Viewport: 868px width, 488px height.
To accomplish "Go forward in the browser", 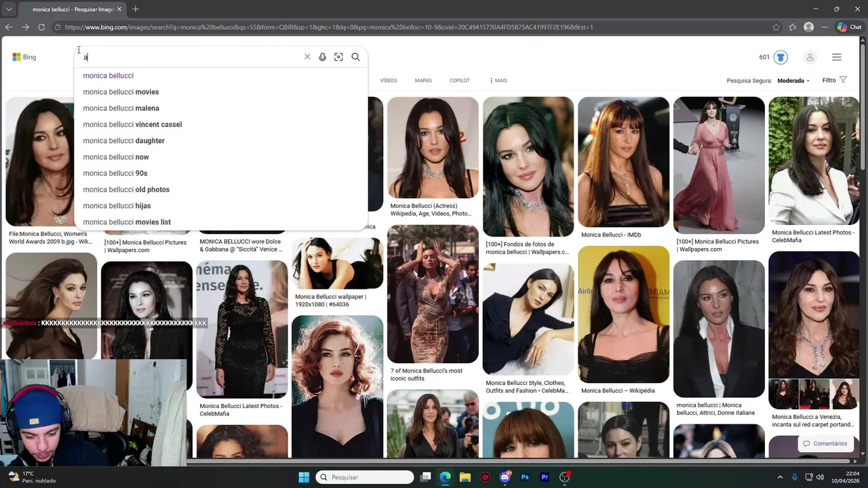I will click(x=25, y=27).
